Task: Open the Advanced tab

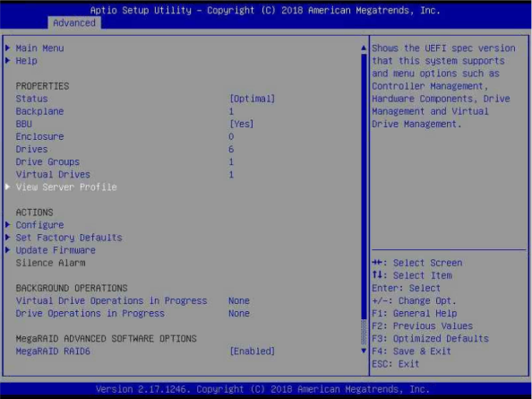Action: pos(74,22)
